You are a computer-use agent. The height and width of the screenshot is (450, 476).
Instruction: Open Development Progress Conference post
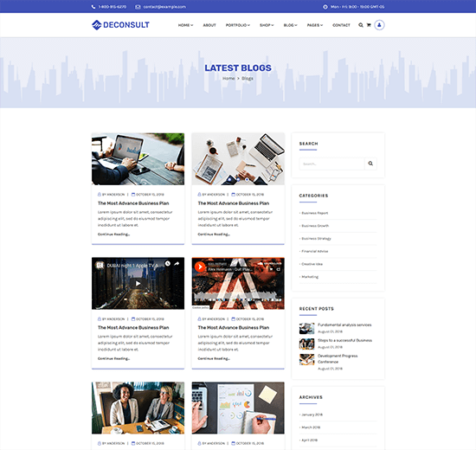[x=338, y=358]
